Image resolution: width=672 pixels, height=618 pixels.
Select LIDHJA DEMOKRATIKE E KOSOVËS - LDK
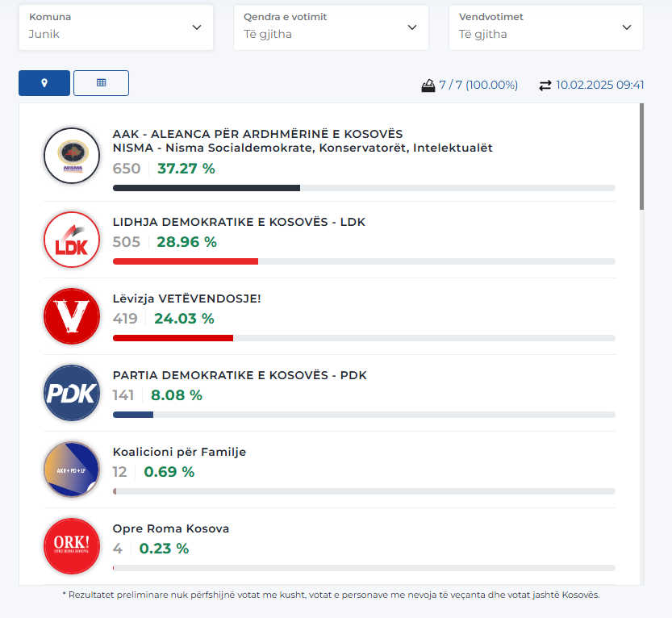[x=239, y=222]
